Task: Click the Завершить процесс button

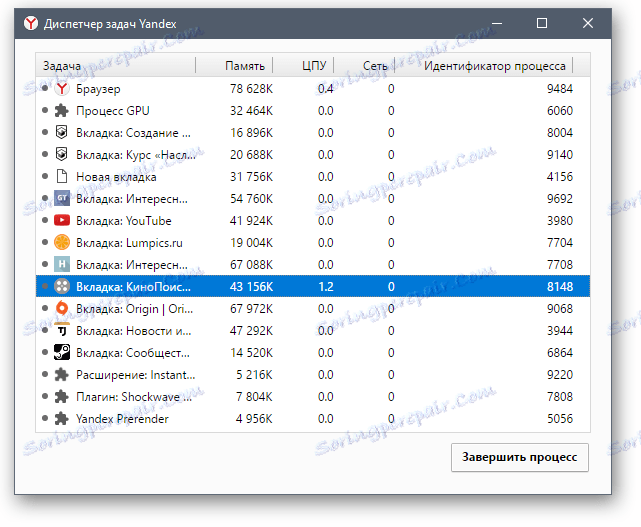Action: tap(520, 457)
